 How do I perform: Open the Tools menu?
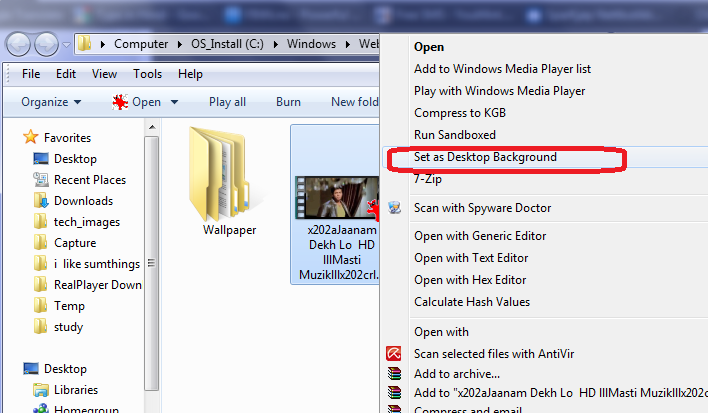point(147,74)
